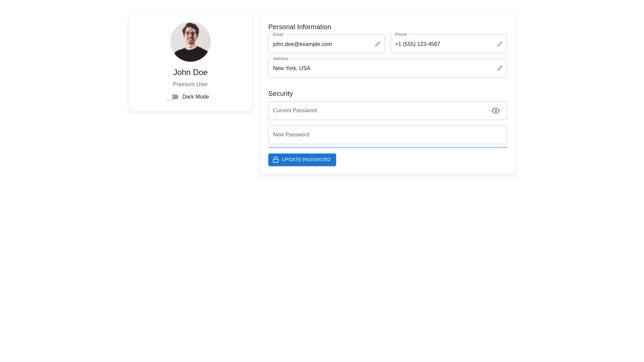Focus the New Password field
The width and height of the screenshot is (644, 362).
point(387,135)
